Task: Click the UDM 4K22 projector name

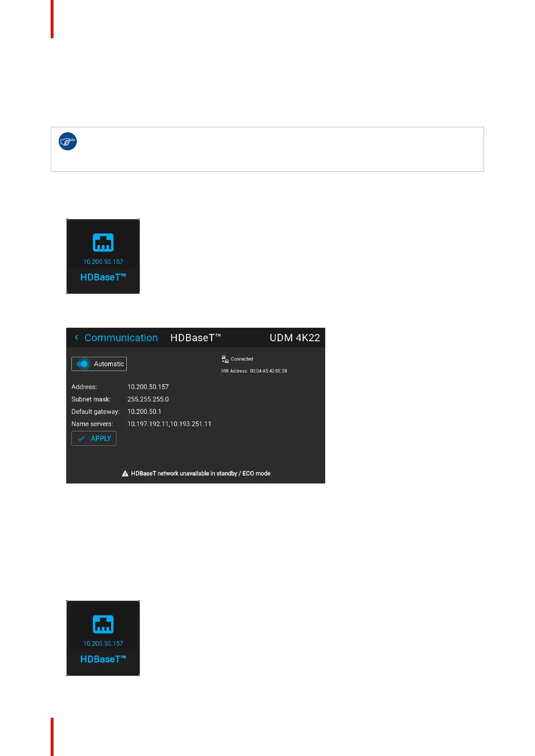Action: pos(295,338)
